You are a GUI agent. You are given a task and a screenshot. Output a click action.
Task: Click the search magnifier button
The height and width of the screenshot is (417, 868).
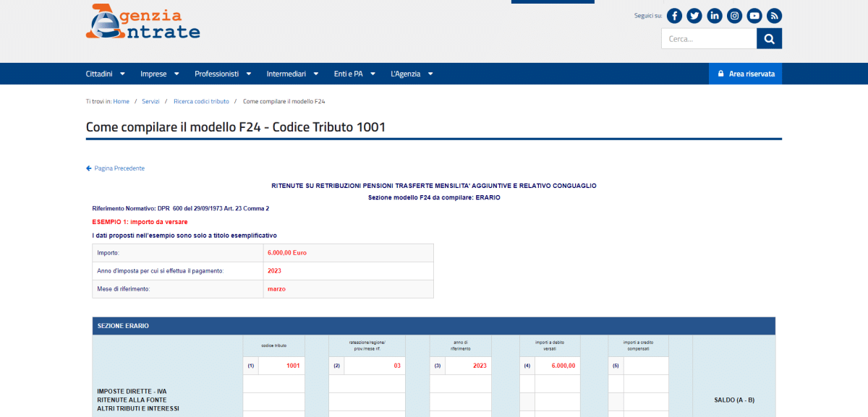[x=769, y=39]
